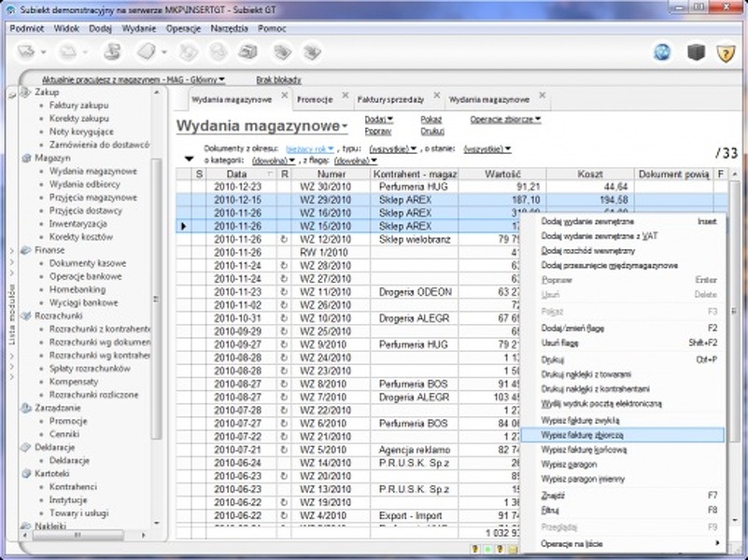Close the Promocje tab with its X

pos(346,96)
